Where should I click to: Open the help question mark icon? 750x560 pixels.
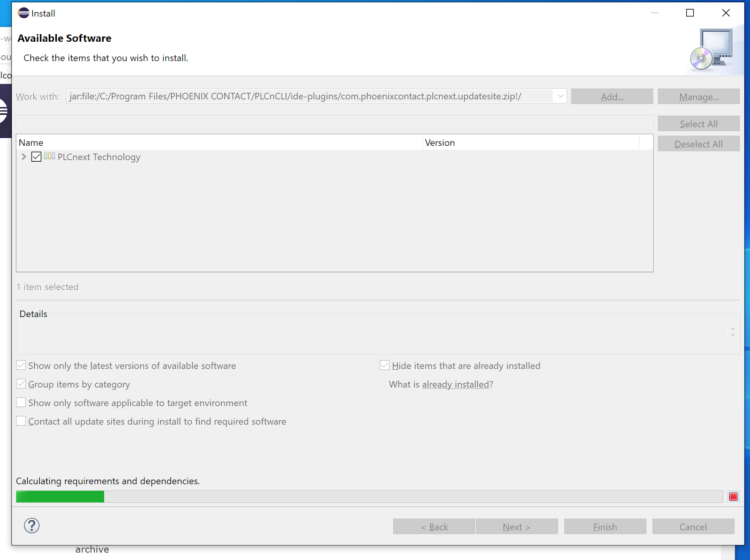point(32,526)
